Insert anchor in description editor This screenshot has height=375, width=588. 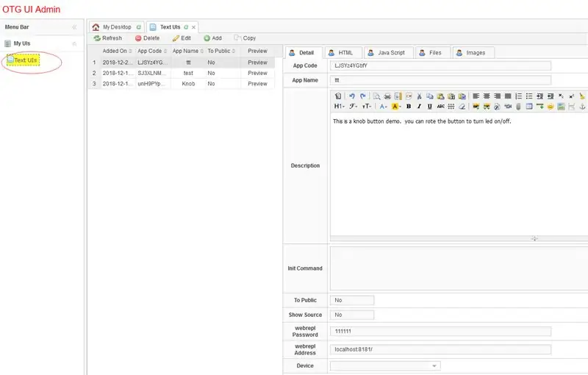click(x=582, y=107)
